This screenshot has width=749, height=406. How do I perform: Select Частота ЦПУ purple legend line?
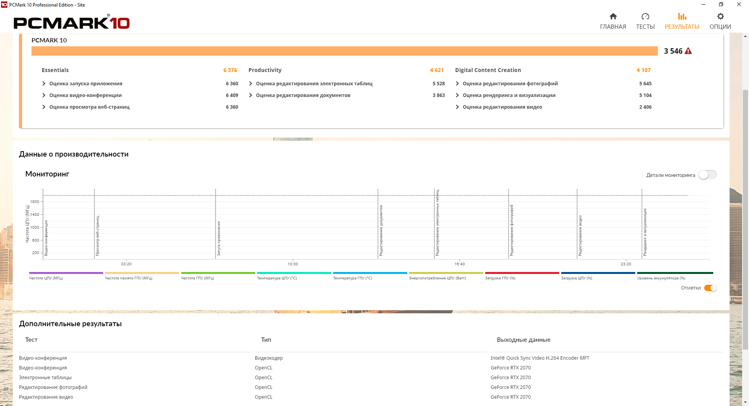pyautogui.click(x=66, y=273)
